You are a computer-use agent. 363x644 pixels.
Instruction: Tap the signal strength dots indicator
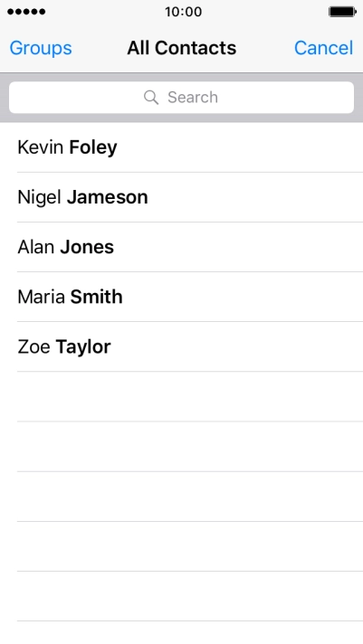point(26,12)
